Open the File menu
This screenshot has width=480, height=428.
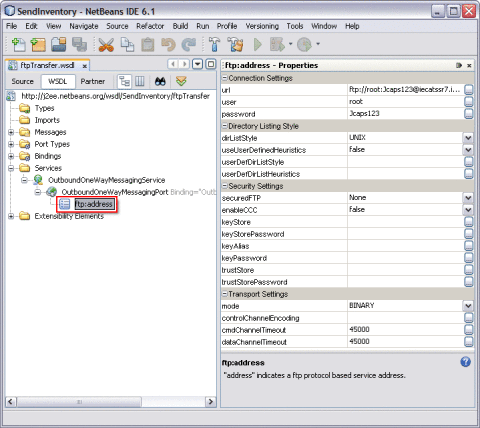coord(11,26)
